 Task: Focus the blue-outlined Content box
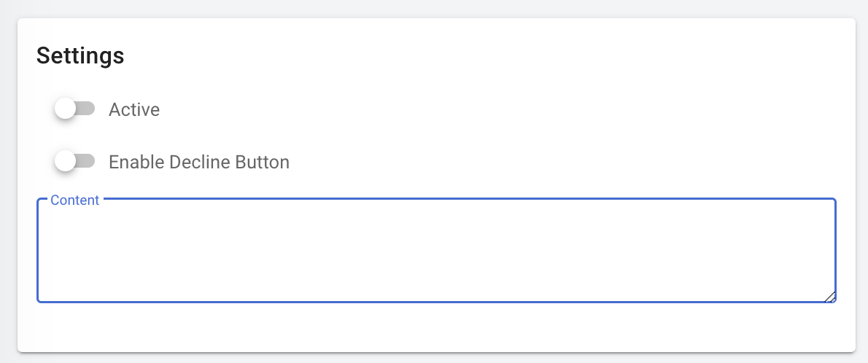(x=436, y=251)
